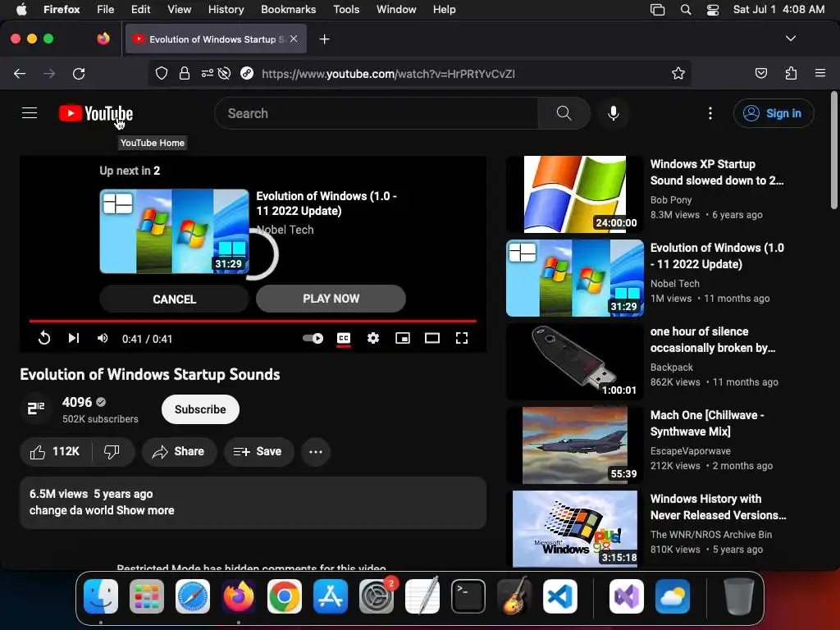
Task: Open Firefox tracking protection shield
Action: [162, 73]
